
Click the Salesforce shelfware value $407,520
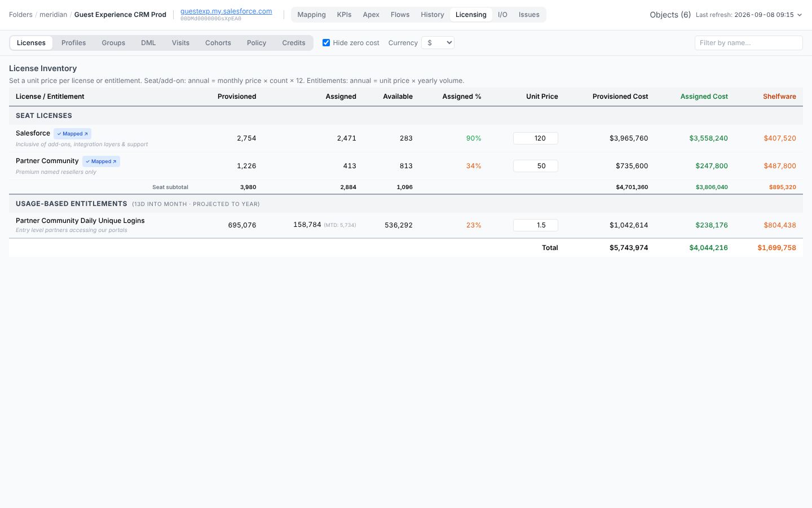(780, 138)
